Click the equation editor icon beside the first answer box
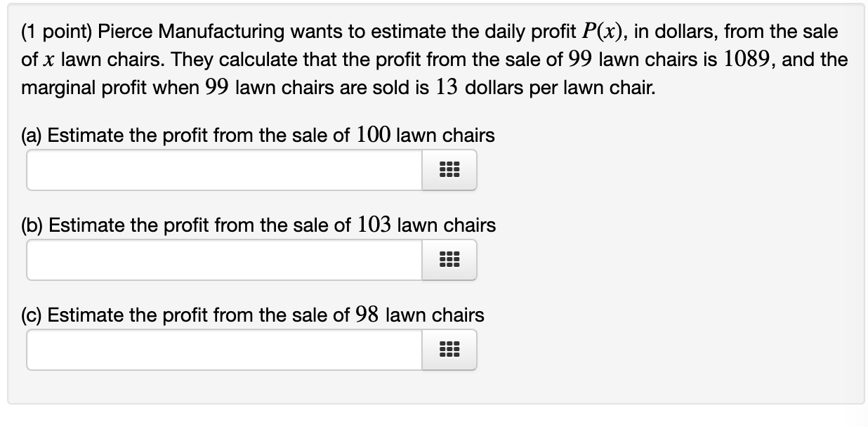This screenshot has height=427, width=868. (x=449, y=170)
